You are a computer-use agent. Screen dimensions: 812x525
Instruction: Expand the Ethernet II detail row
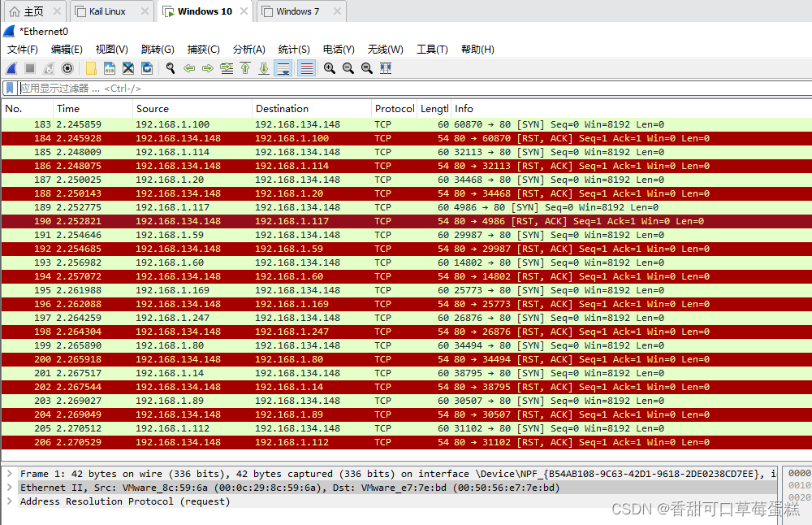8,487
